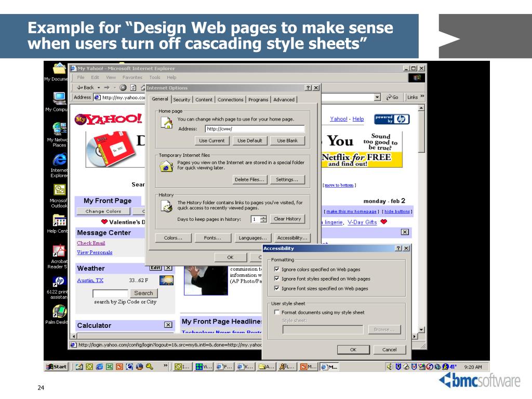This screenshot has height=399, width=532.
Task: Open the Favorites menu
Action: [132, 77]
